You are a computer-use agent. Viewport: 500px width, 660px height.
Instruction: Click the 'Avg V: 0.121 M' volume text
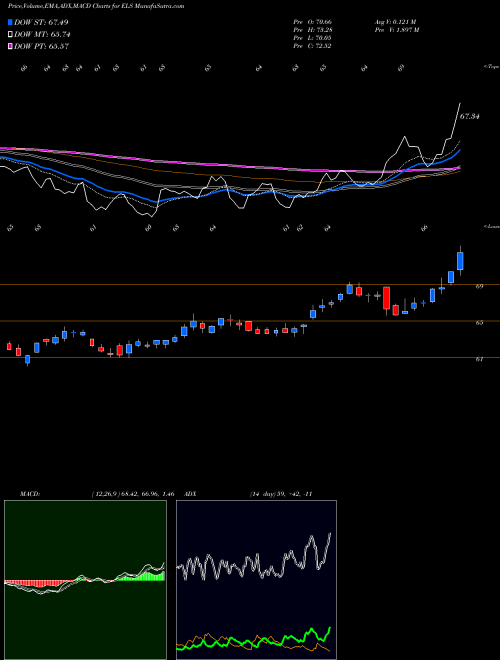coord(395,22)
